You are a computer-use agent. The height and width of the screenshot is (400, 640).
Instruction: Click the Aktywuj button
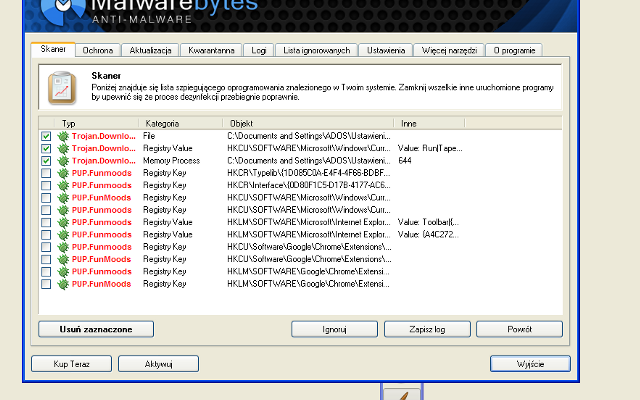tap(158, 364)
